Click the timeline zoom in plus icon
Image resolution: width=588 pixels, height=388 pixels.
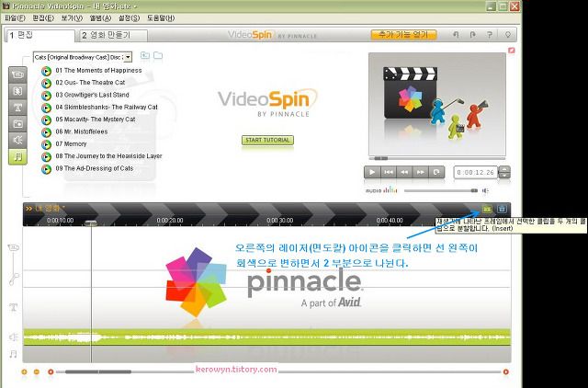pyautogui.click(x=25, y=371)
